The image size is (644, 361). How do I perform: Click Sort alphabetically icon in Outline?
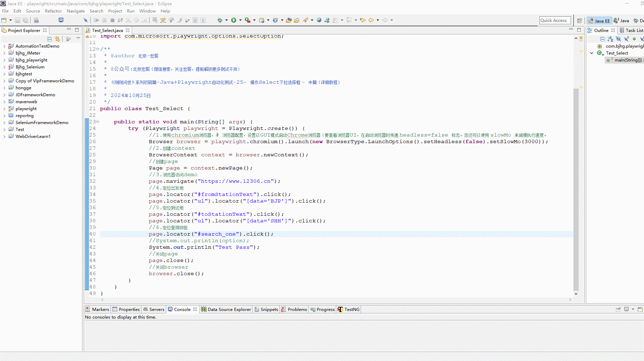(x=610, y=39)
